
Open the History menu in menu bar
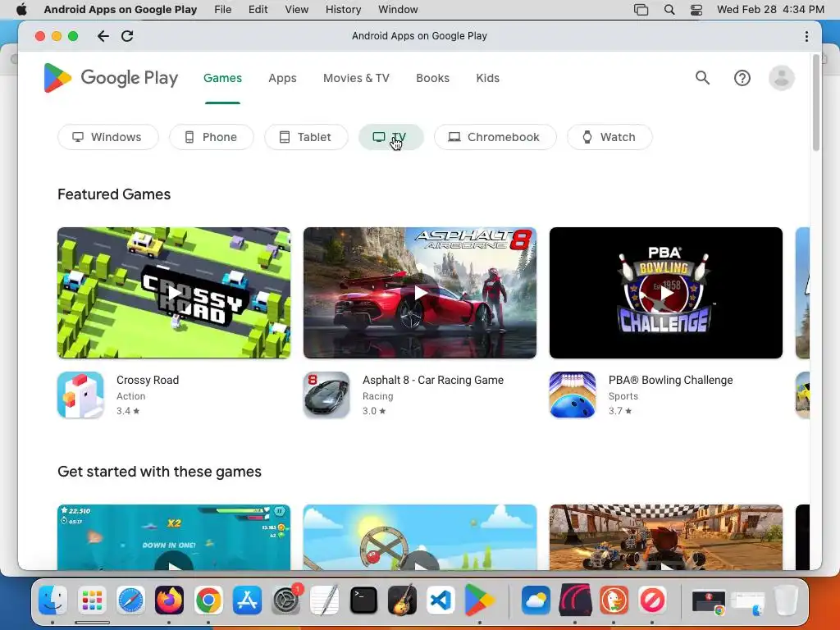[344, 10]
